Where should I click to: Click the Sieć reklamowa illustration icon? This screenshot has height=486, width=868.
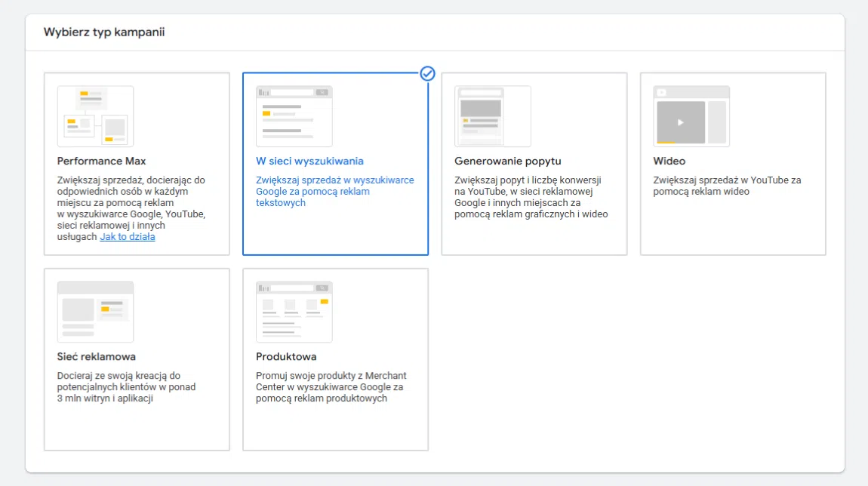click(x=95, y=312)
